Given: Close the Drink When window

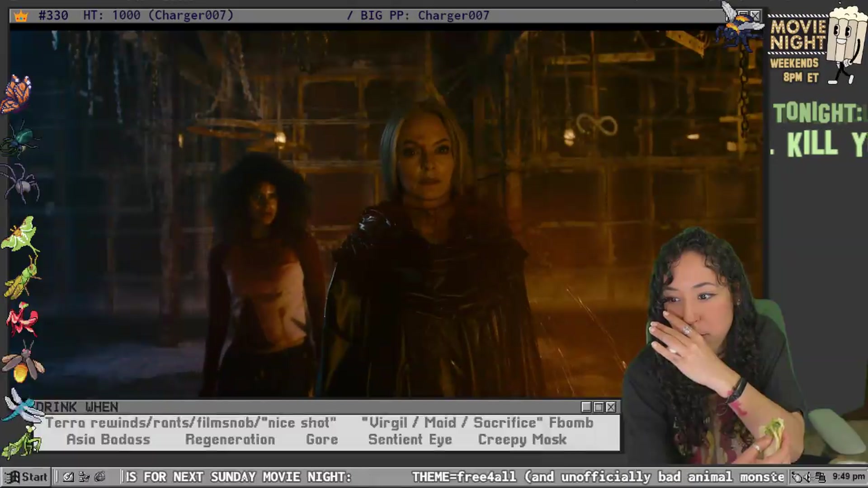Looking at the screenshot, I should point(611,407).
